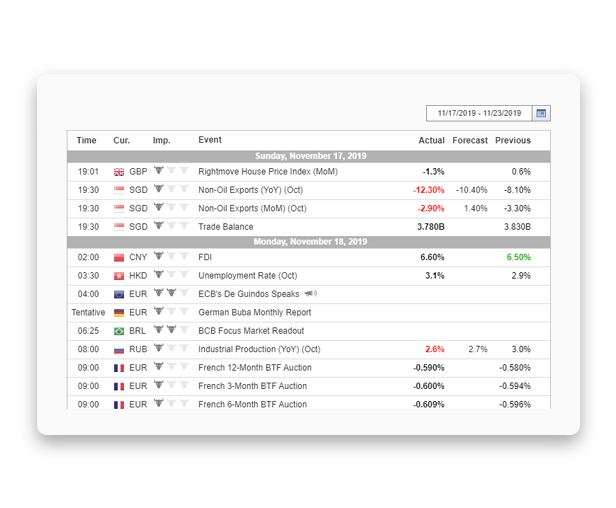Sort by the Event column header
Screen dimensions: 616x508
click(x=210, y=140)
